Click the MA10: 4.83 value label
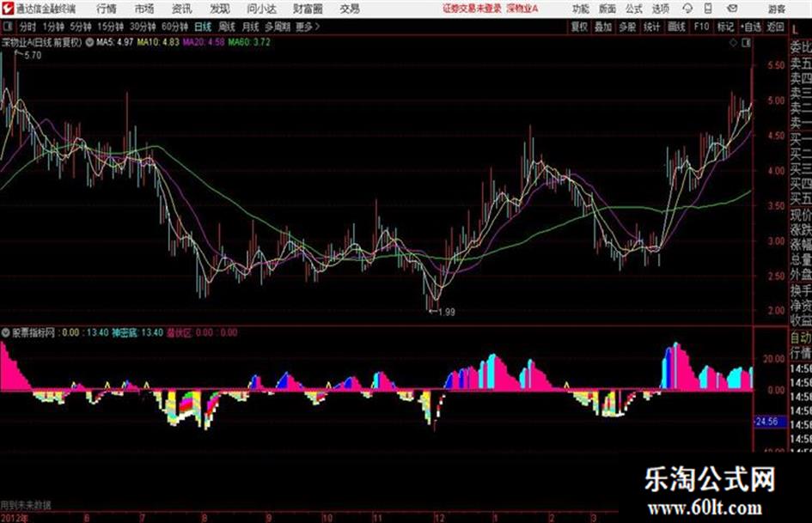The image size is (812, 523). tap(158, 42)
